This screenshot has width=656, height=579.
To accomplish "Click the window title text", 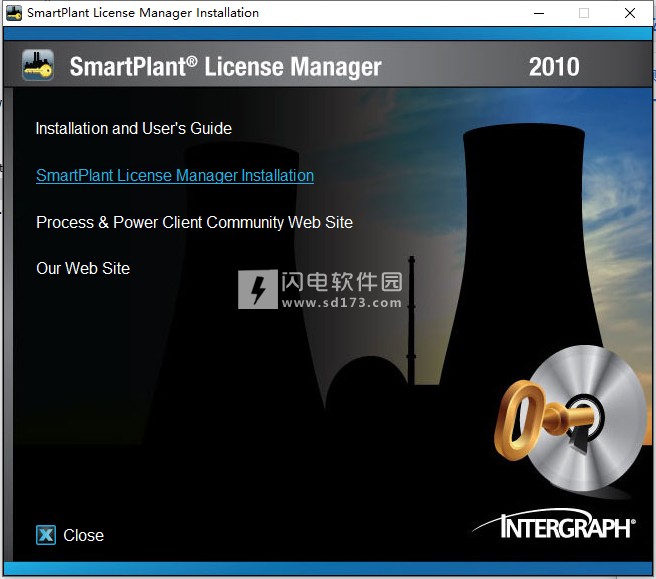I will point(143,13).
